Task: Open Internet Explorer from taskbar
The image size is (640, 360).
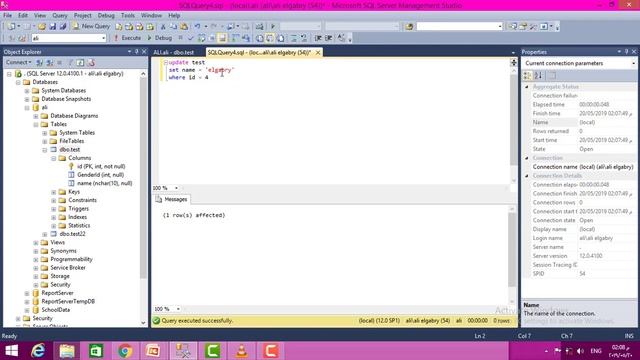Action: [x=38, y=351]
